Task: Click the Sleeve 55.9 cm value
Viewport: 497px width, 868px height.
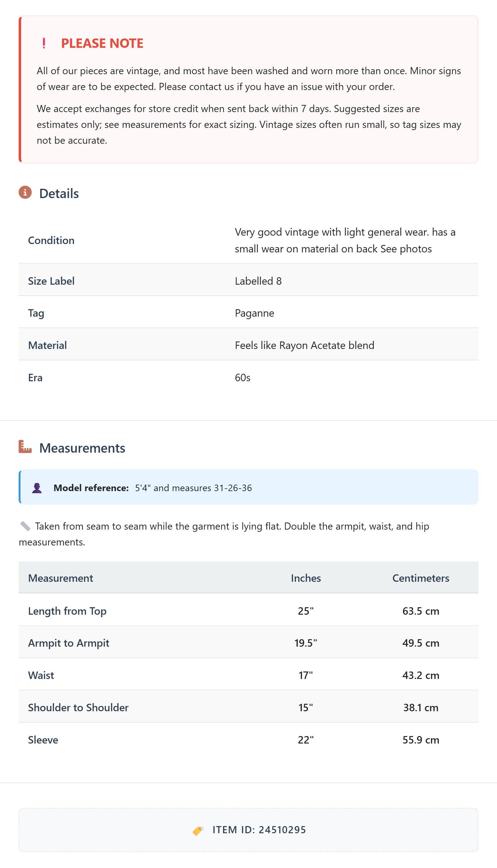Action: (421, 740)
